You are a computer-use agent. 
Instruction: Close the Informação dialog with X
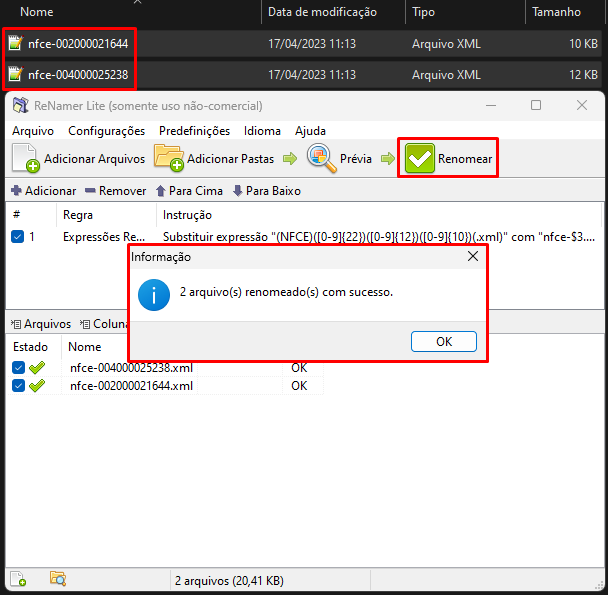pos(473,256)
